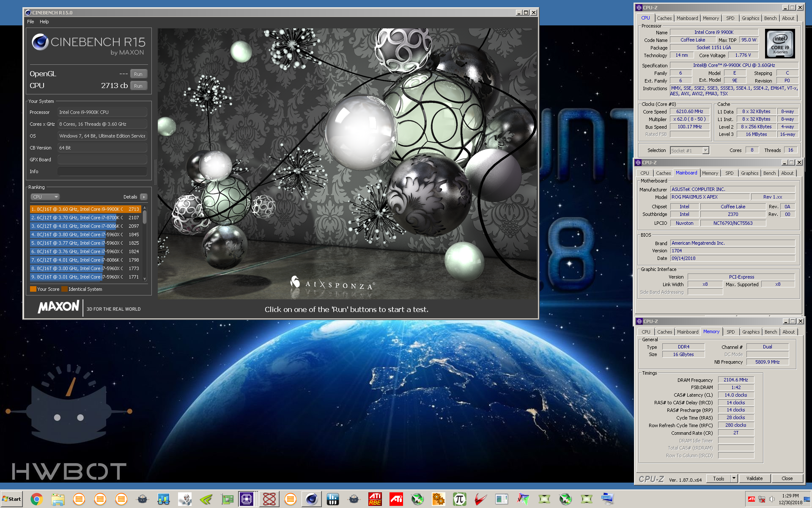
Task: Click the ATI icon in the system tray
Action: [752, 499]
